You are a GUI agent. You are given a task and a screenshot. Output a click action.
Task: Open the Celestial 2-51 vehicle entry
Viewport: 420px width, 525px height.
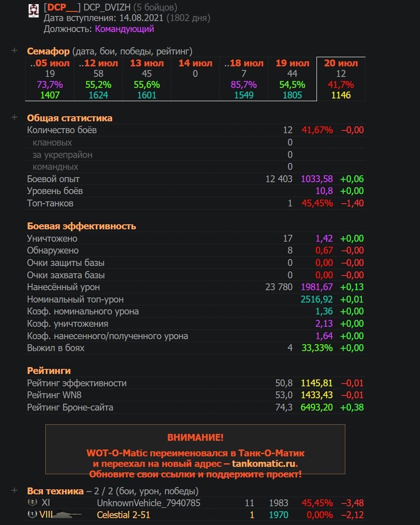click(x=123, y=514)
